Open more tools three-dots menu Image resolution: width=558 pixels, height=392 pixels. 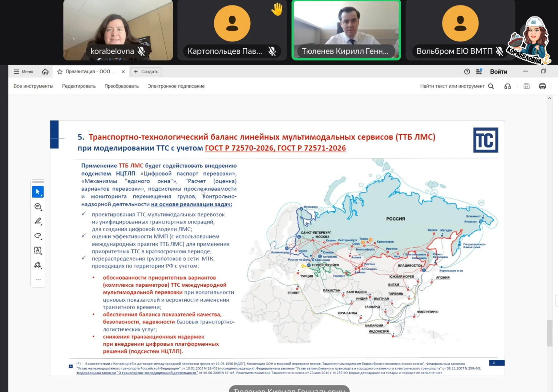(x=38, y=279)
